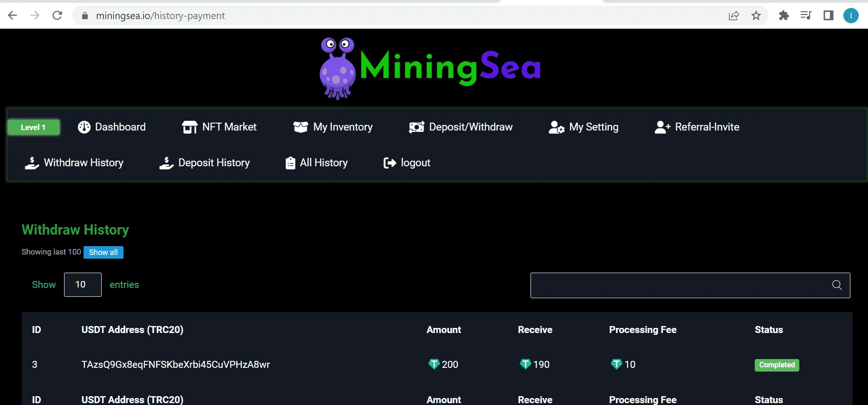
Task: Select Withdraw History in the menu
Action: (x=74, y=163)
